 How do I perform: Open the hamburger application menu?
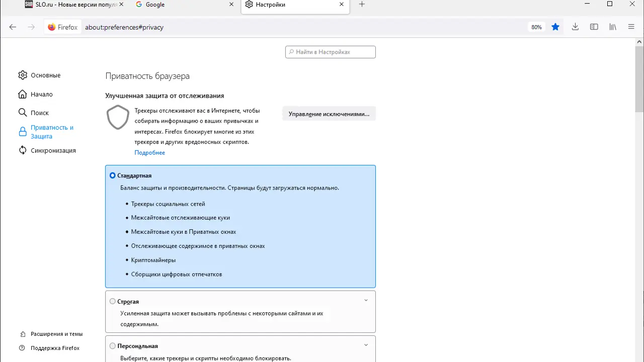click(x=631, y=27)
